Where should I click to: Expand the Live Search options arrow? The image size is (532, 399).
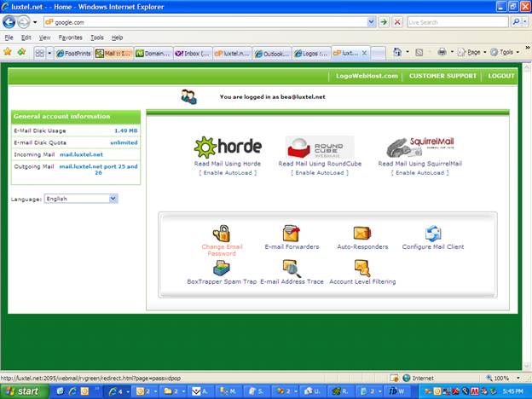pos(525,22)
